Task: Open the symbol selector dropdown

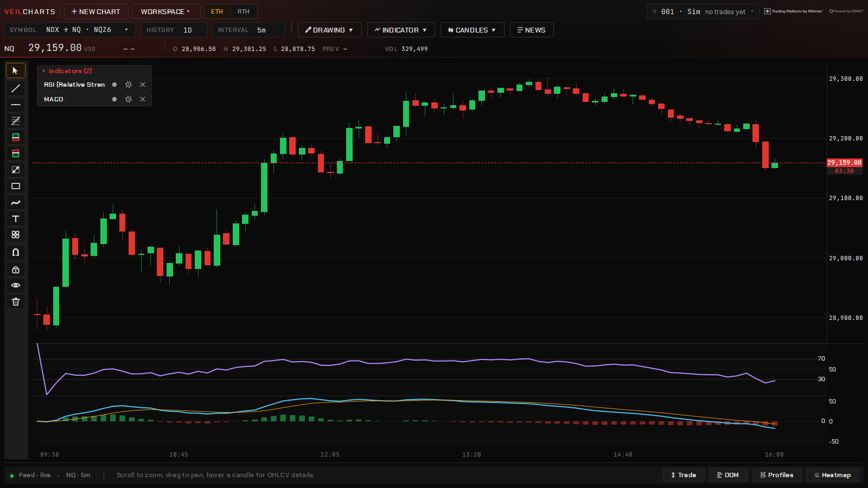Action: coord(69,30)
